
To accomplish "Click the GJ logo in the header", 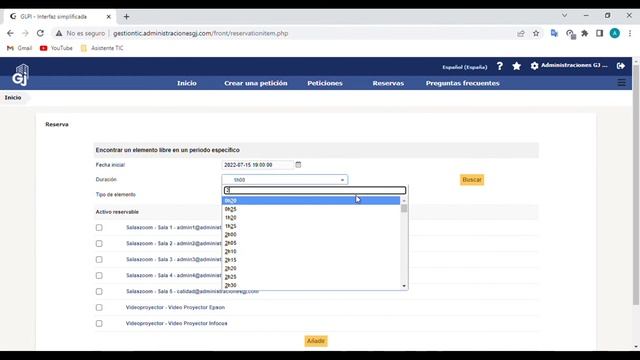I will pyautogui.click(x=20, y=75).
